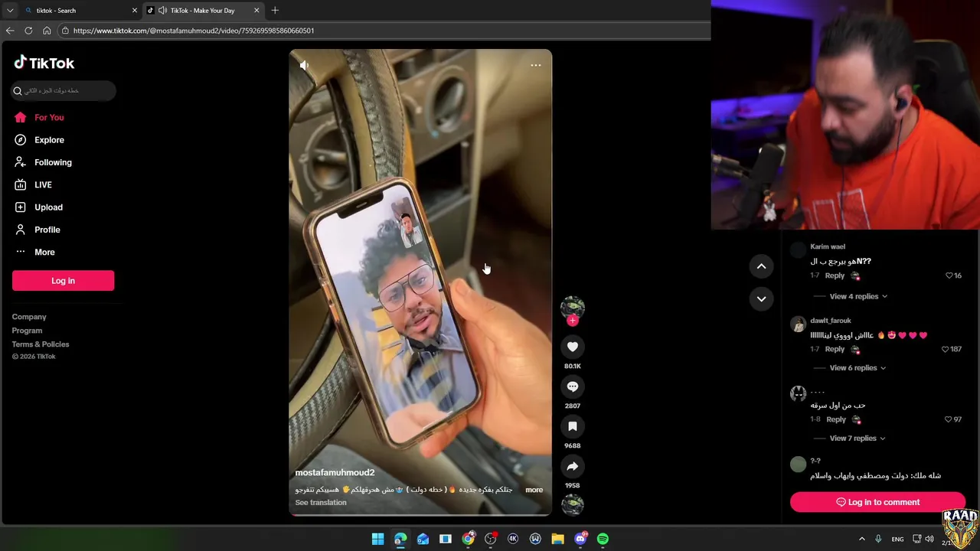Like dawlt_farouk's comment (187 likes)
Viewport: 980px width, 551px height.
click(x=946, y=349)
